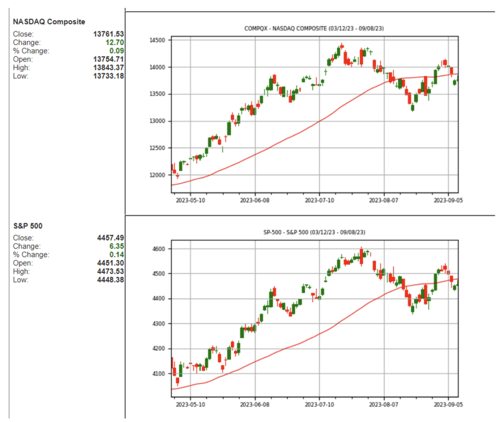Image resolution: width=504 pixels, height=422 pixels.
Task: Click 2023-07-10 date on S&P 500 chart
Action: [x=319, y=404]
